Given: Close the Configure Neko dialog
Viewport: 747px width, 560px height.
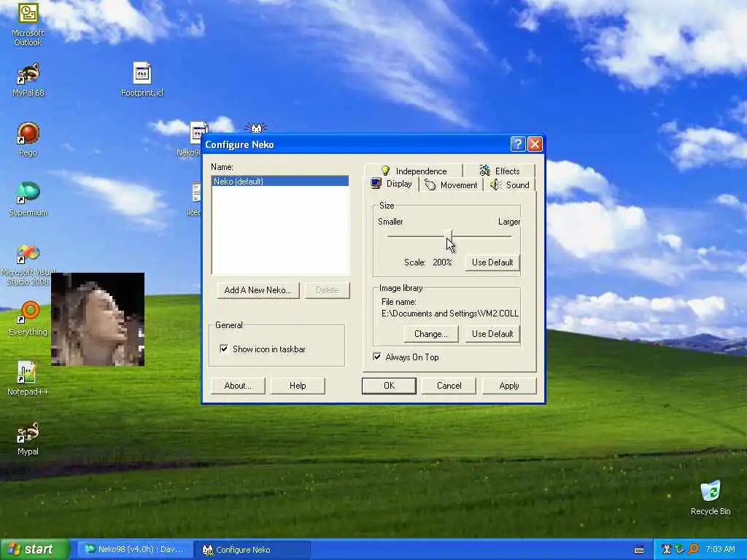Looking at the screenshot, I should coord(535,144).
